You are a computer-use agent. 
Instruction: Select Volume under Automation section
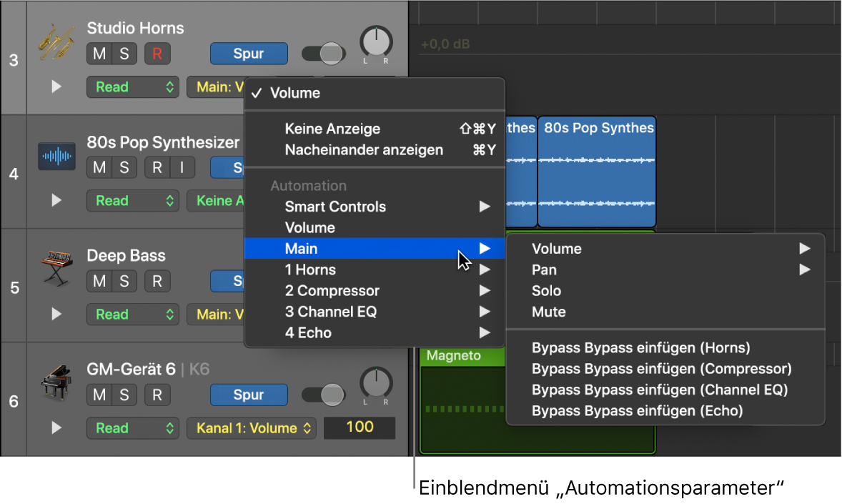pyautogui.click(x=375, y=228)
